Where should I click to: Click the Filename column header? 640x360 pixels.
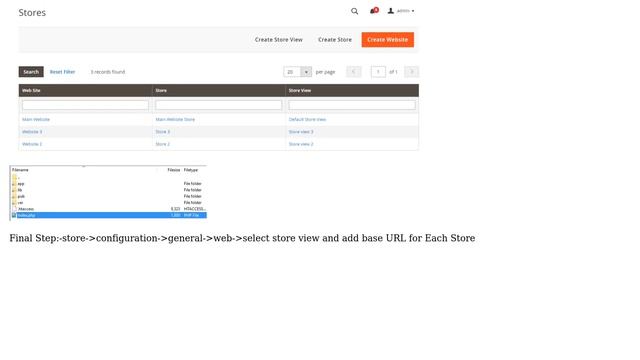(20, 170)
